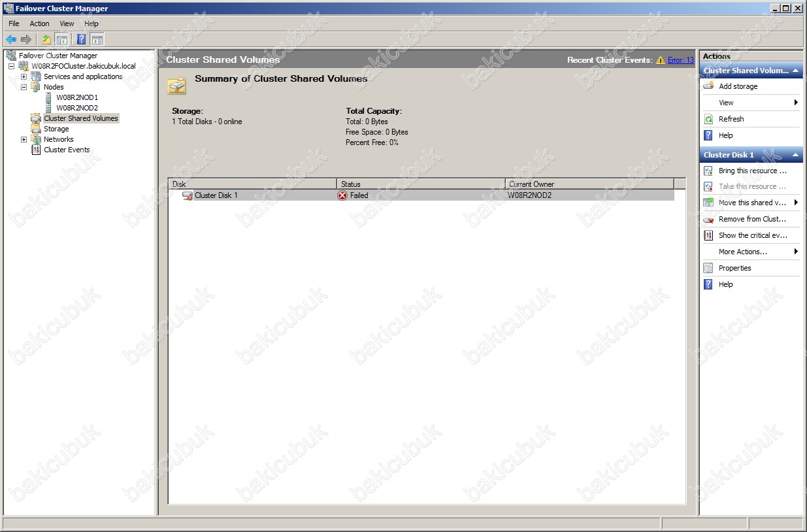807x532 pixels.
Task: Click Help under Cluster Shared Volumes actions
Action: click(726, 135)
